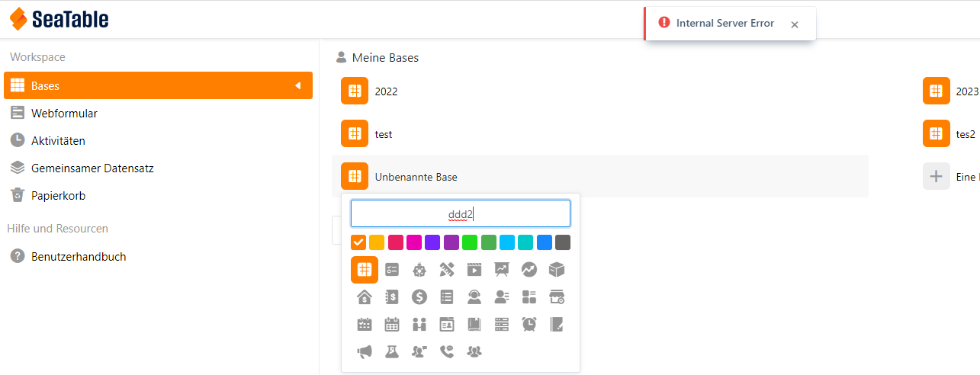Click the selected orange table grid icon

pos(365,270)
